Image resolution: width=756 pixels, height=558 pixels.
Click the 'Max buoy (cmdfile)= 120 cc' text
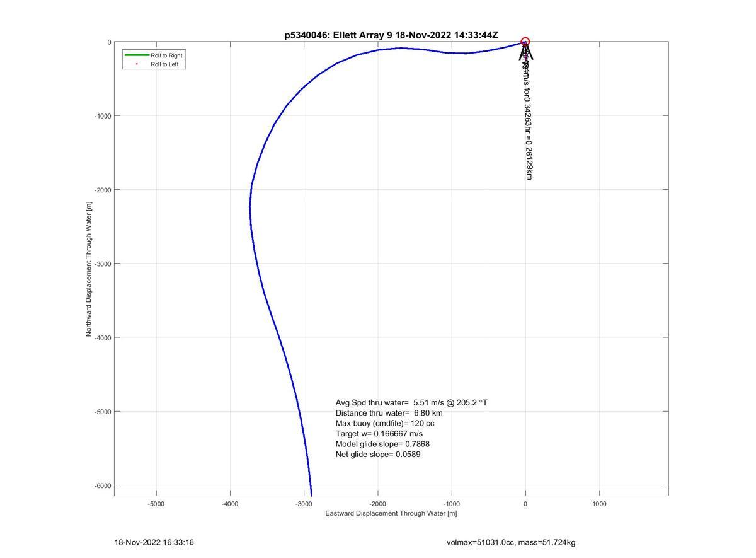pyautogui.click(x=385, y=423)
